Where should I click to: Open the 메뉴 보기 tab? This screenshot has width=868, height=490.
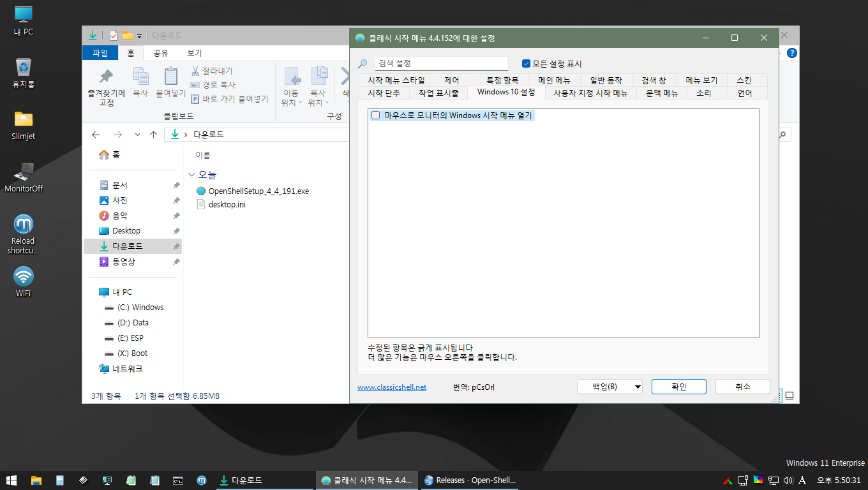click(x=701, y=80)
